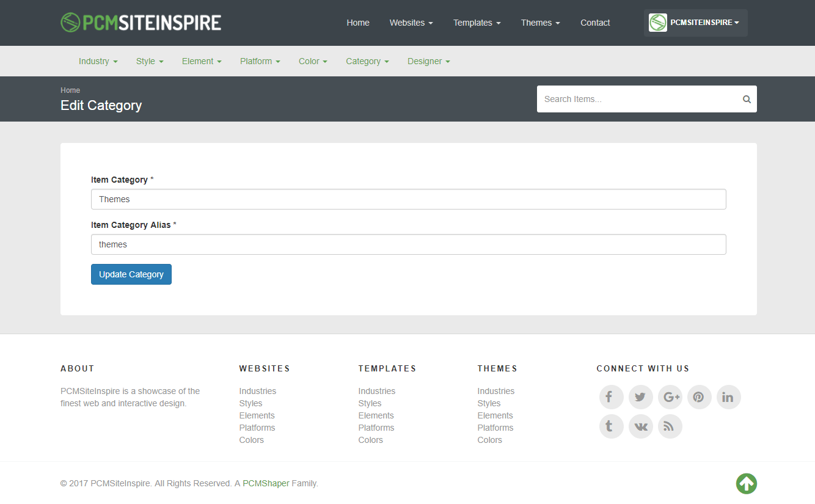Screen dimensions: 815x504
Task: Expand the Color filter dropdown
Action: coord(313,61)
